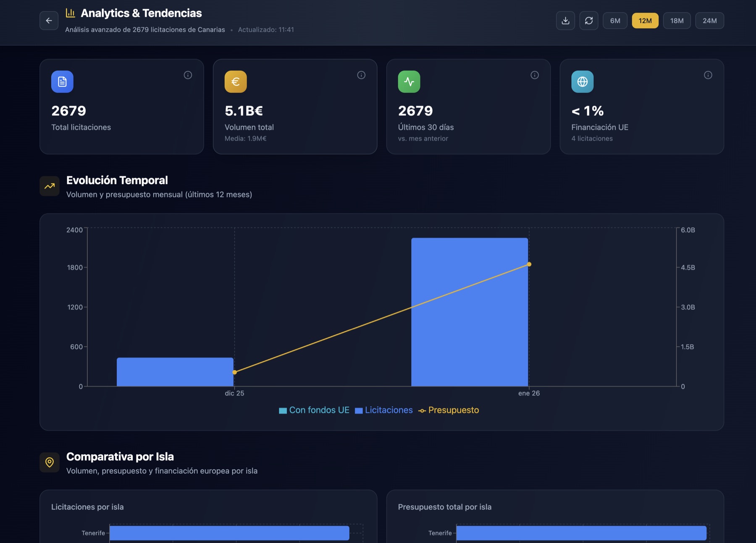Click the blue document icon on Total licitaciones card

point(62,81)
